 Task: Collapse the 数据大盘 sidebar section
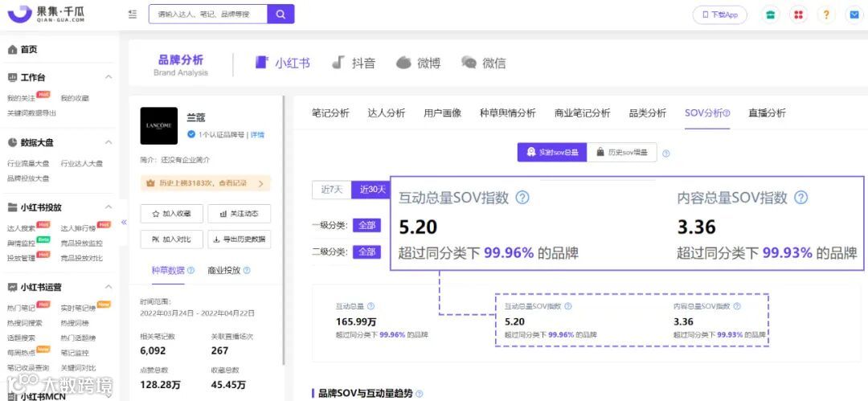[x=108, y=142]
